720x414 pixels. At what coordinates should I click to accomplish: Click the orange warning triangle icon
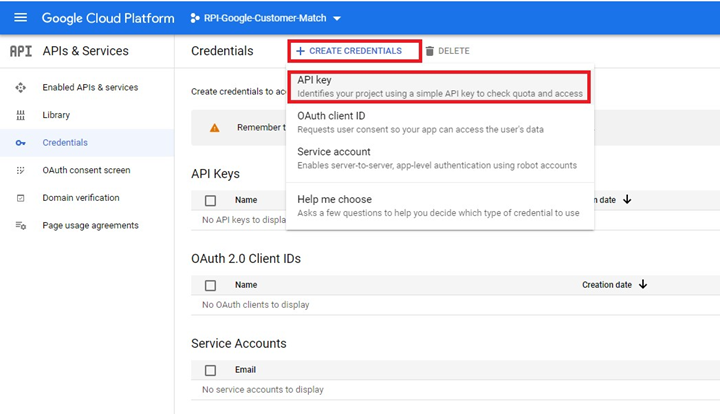(x=214, y=128)
